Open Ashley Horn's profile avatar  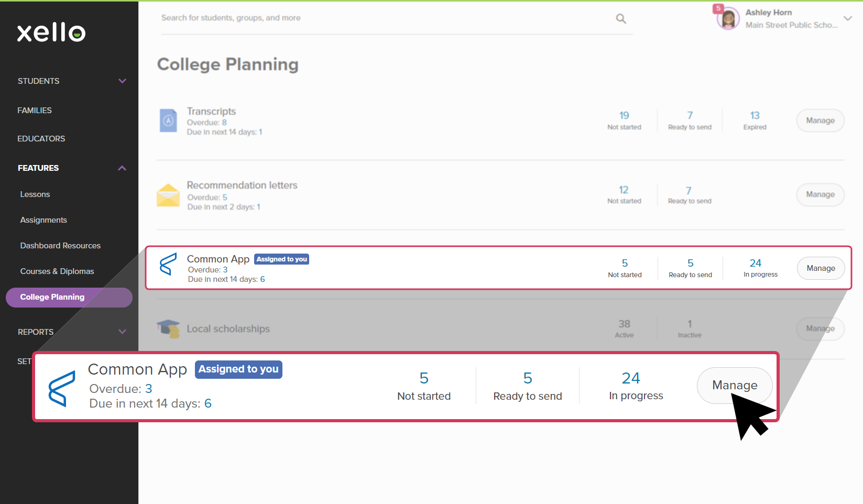(728, 18)
